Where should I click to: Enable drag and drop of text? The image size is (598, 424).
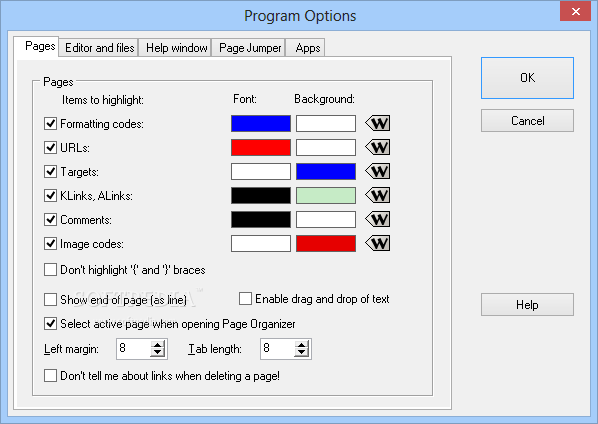(245, 299)
